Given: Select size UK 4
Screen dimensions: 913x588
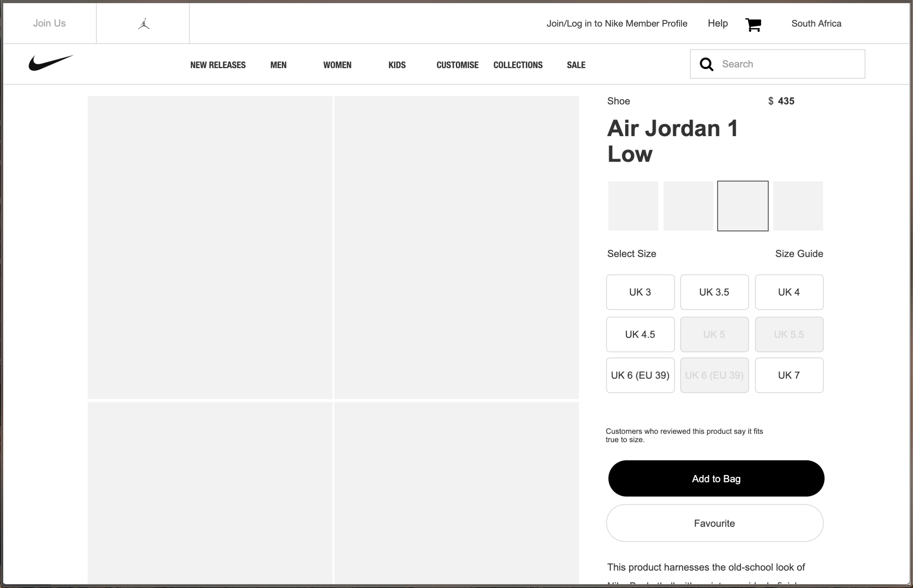Looking at the screenshot, I should pyautogui.click(x=789, y=292).
